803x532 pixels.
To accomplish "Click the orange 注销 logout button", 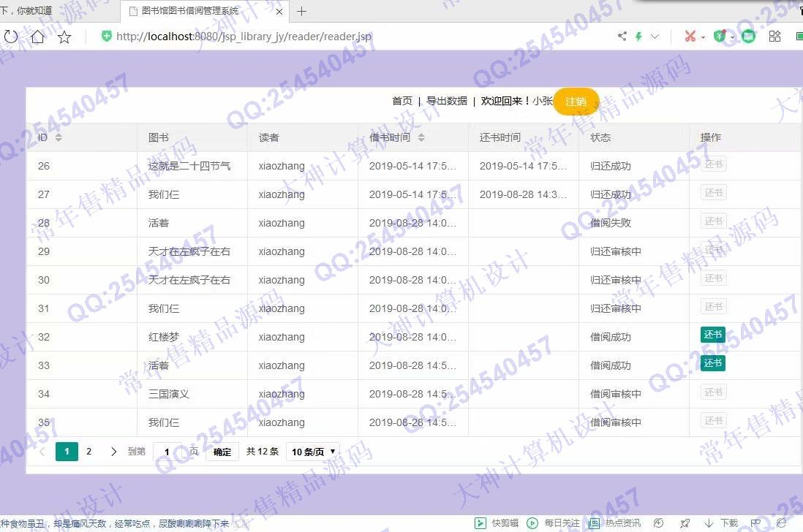I will (576, 102).
